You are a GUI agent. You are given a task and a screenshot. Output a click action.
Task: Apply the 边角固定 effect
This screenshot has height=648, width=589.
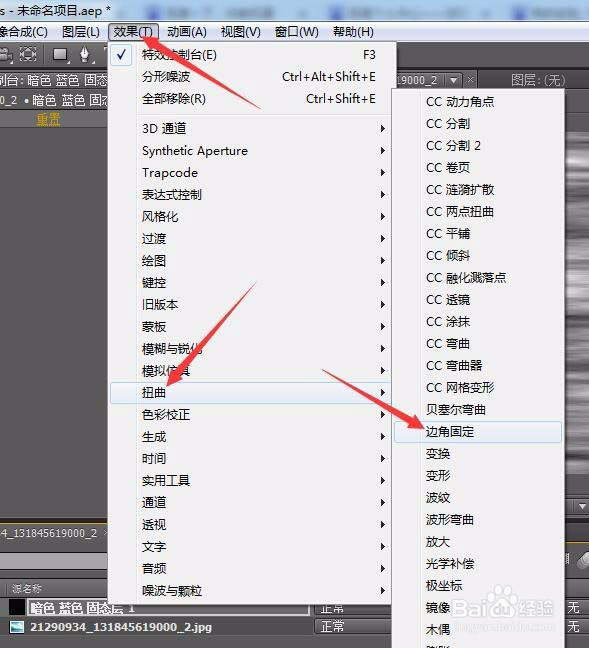pos(478,432)
